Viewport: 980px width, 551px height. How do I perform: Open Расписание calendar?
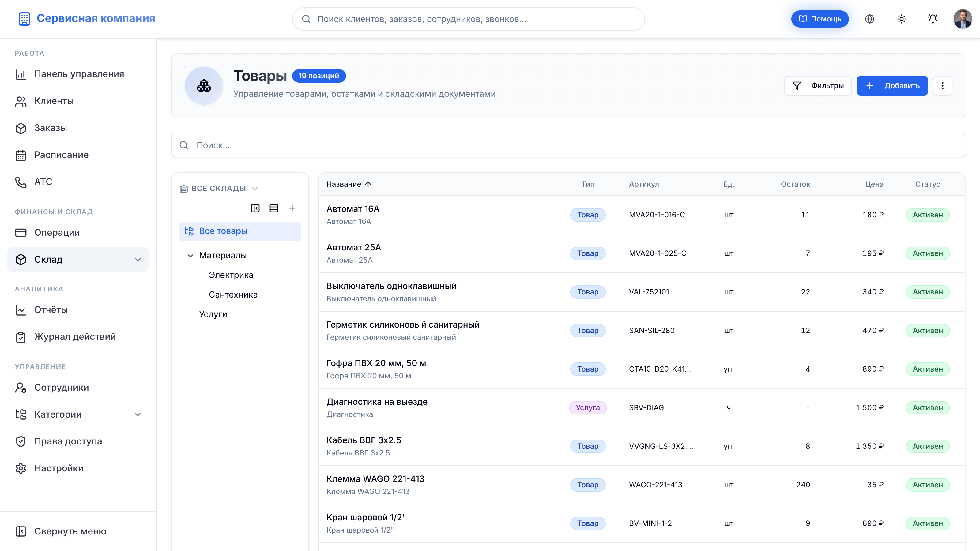click(x=78, y=155)
